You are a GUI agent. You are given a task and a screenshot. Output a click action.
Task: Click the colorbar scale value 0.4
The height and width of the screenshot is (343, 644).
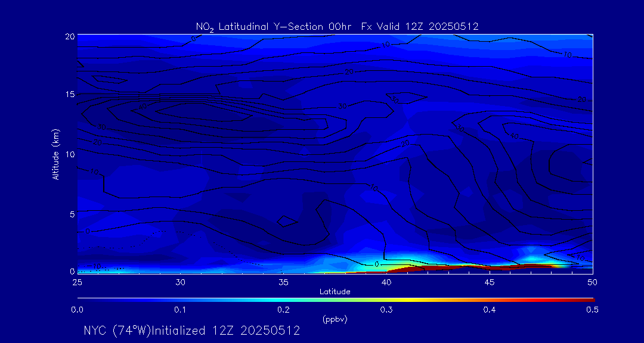[x=490, y=310]
